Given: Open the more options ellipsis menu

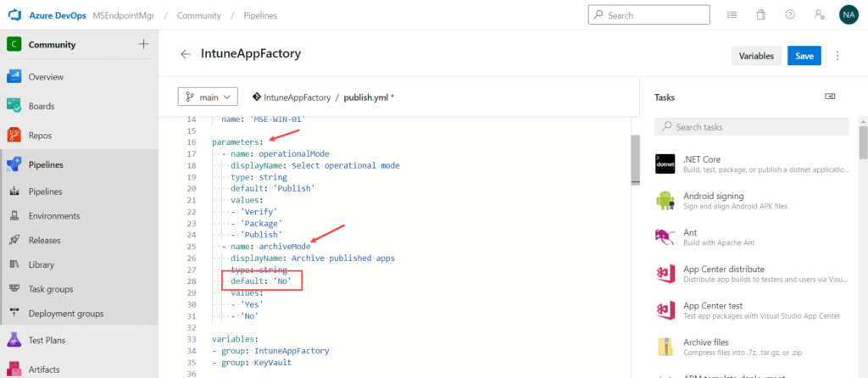Looking at the screenshot, I should [x=837, y=56].
